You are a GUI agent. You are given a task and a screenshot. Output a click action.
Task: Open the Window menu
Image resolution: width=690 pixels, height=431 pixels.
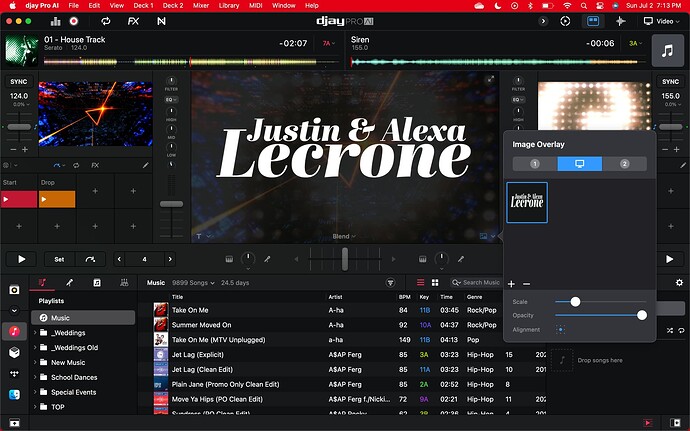[x=283, y=5]
